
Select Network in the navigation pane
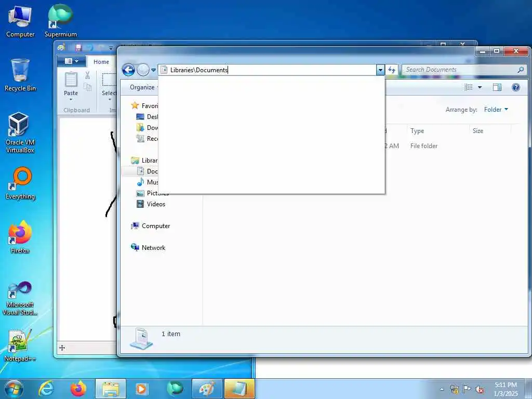pos(148,248)
